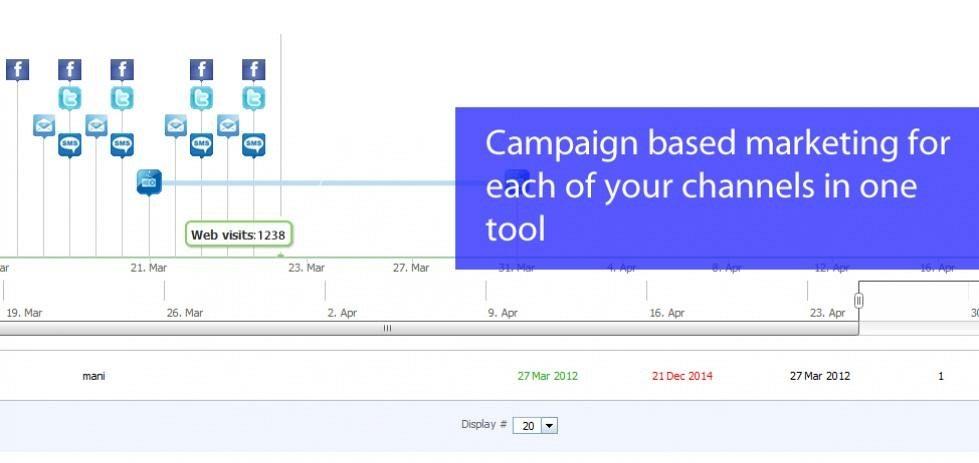Click the leftmost SMS speech-bubble icon
This screenshot has height=463, width=979.
point(70,146)
